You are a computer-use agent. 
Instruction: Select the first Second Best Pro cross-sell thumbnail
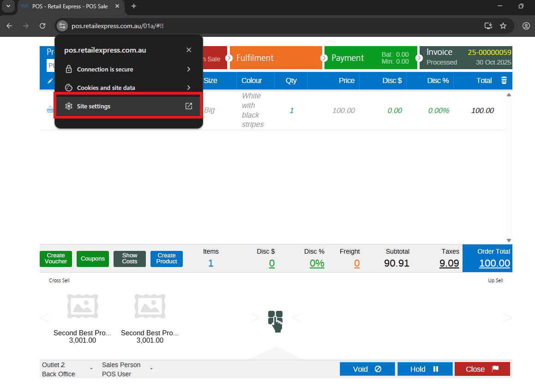pos(83,306)
